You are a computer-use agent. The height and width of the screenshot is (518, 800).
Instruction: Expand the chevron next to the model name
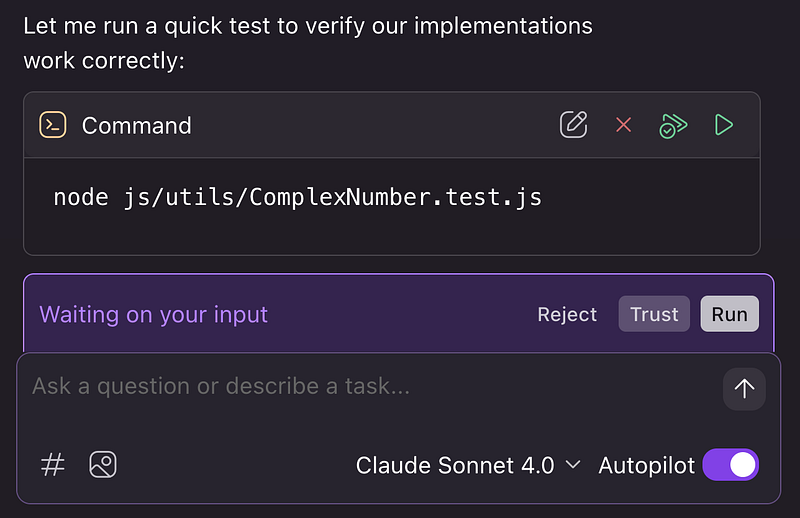tap(573, 465)
